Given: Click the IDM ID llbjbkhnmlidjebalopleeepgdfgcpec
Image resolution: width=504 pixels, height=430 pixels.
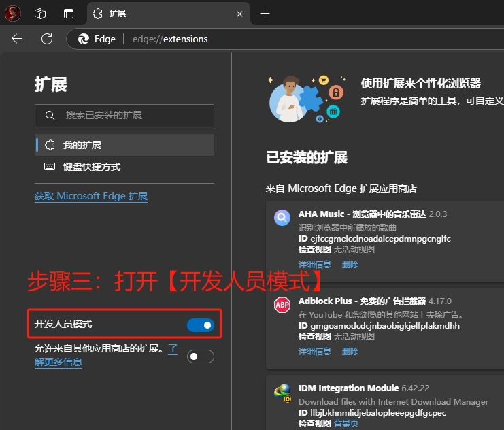Looking at the screenshot, I should click(x=378, y=412).
